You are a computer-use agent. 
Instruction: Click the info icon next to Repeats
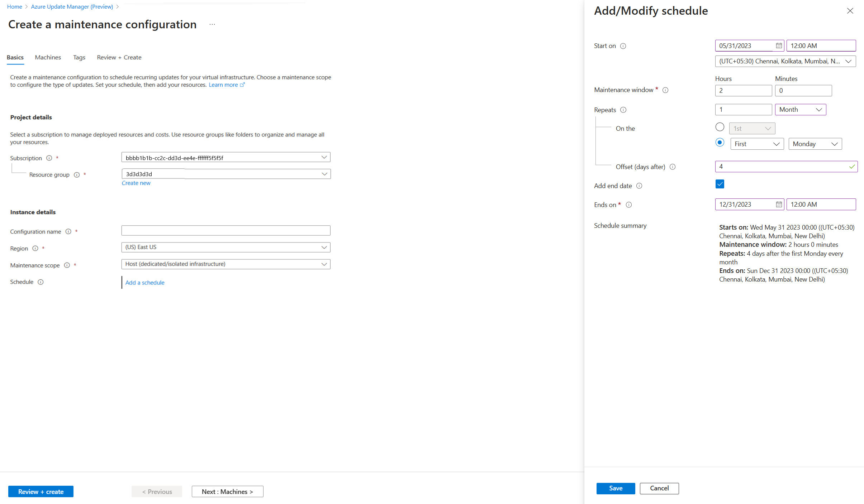(x=624, y=110)
